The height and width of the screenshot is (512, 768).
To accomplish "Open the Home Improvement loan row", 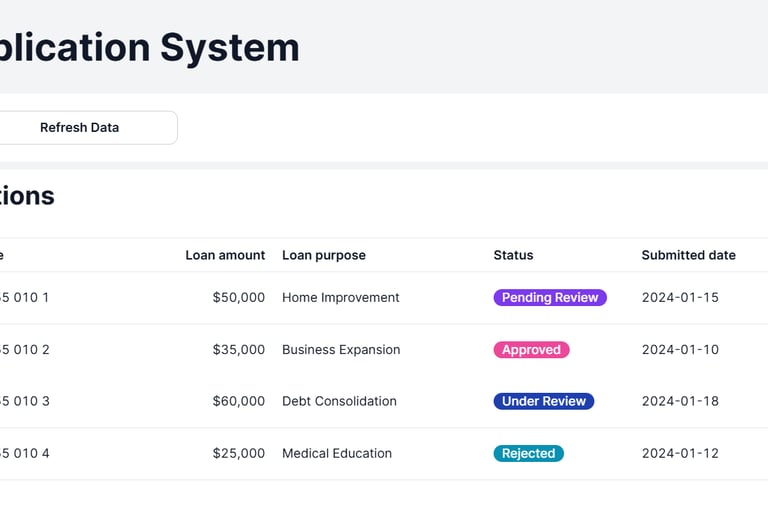I will [340, 297].
